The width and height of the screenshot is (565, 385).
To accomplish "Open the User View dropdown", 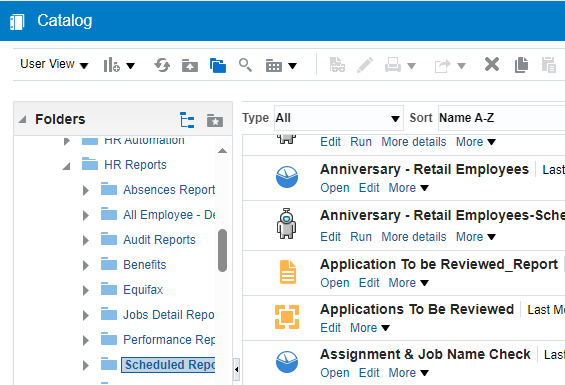I will click(x=54, y=64).
